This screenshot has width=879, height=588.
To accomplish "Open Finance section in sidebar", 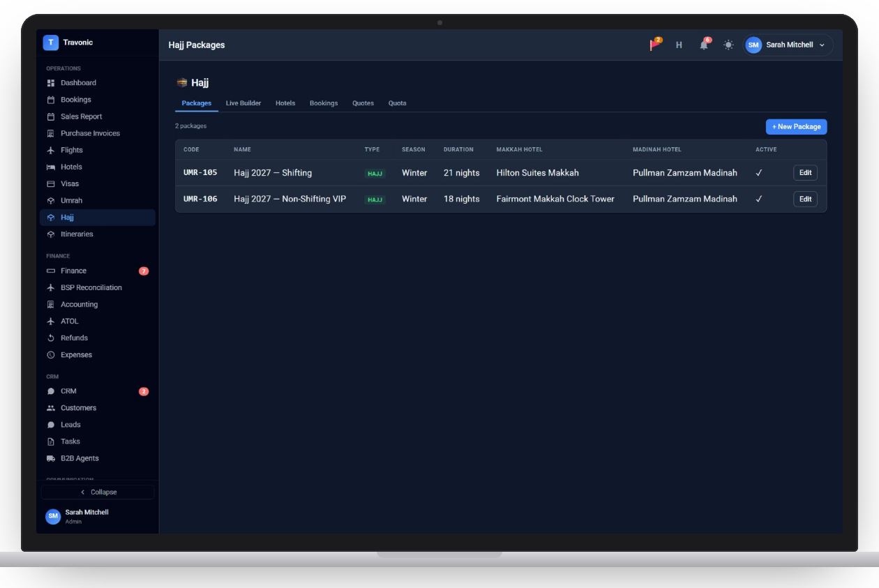I will tap(98, 271).
